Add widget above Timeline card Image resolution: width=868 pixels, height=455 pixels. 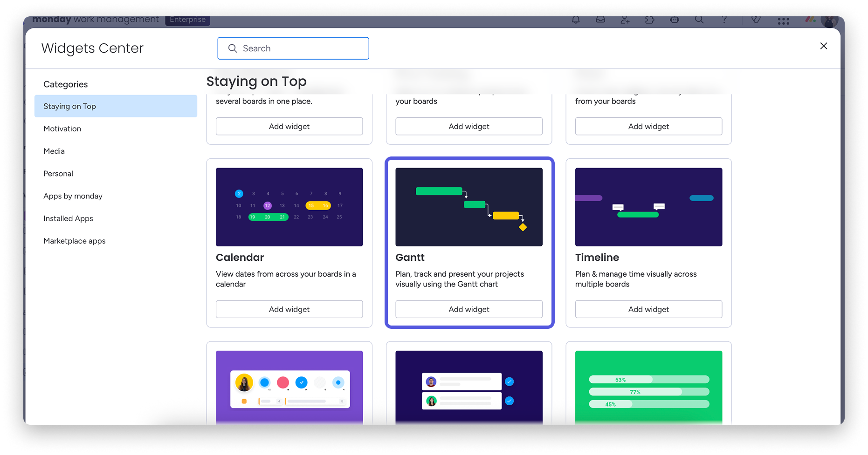(x=648, y=126)
